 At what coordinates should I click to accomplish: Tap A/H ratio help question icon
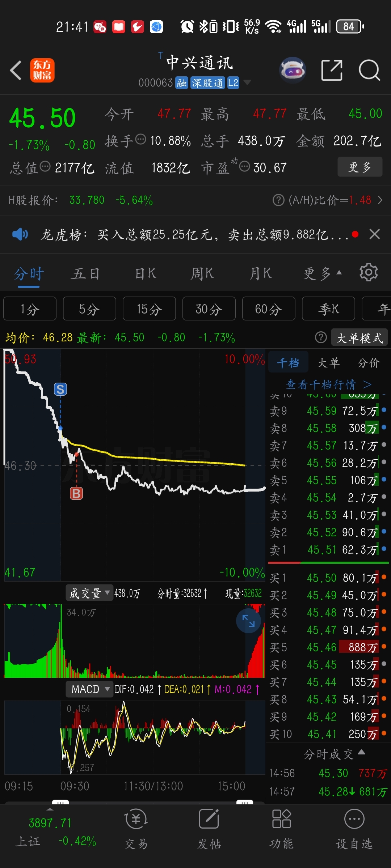(x=278, y=200)
